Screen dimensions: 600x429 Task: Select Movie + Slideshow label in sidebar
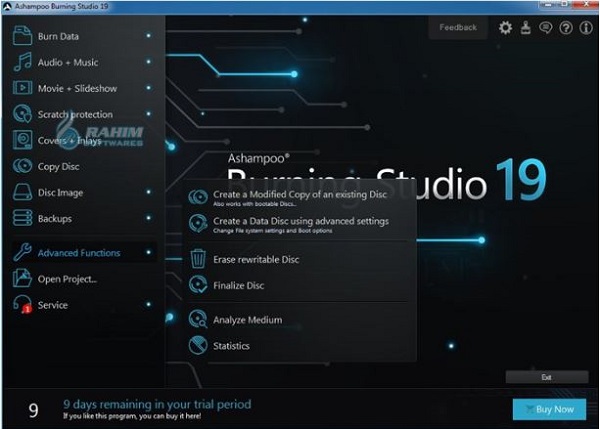coord(77,88)
